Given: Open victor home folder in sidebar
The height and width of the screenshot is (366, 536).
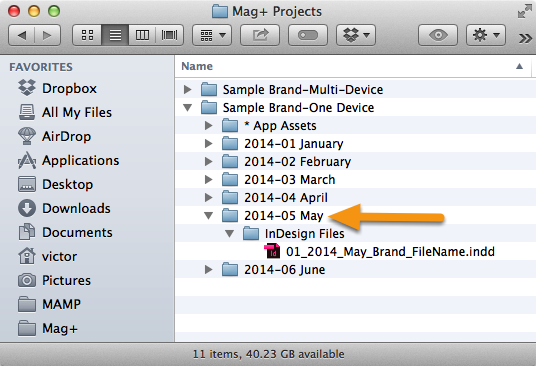Looking at the screenshot, I should 47,256.
